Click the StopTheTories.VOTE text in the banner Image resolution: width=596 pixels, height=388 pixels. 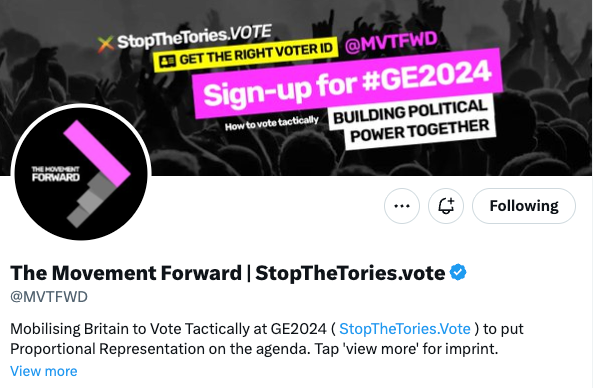(x=194, y=36)
